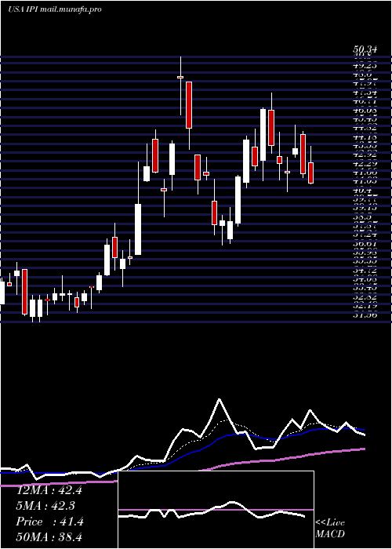Viewport: 392px width, 549px height.
Task: Click the white indicator line's highest peak
Action: 220,399
